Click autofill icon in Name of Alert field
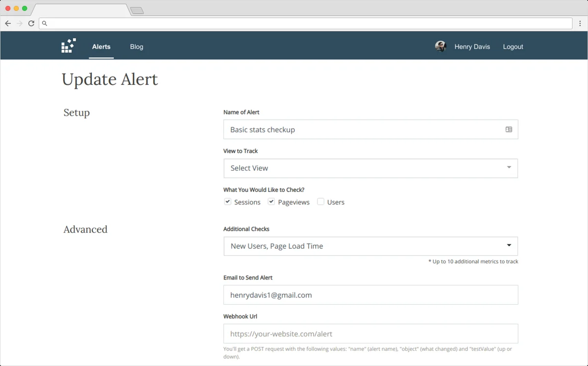The image size is (588, 366). click(509, 130)
